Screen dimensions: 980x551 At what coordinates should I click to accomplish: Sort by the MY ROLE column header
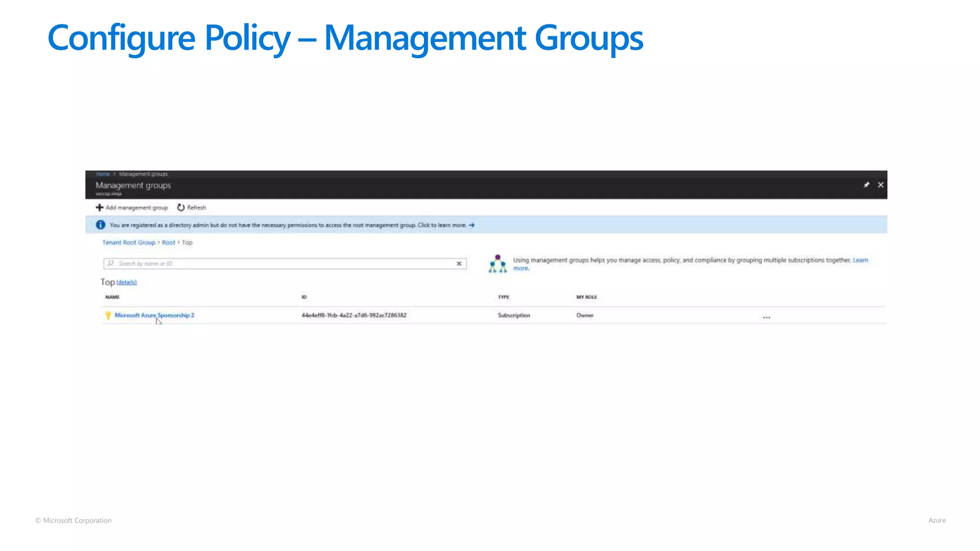tap(587, 297)
